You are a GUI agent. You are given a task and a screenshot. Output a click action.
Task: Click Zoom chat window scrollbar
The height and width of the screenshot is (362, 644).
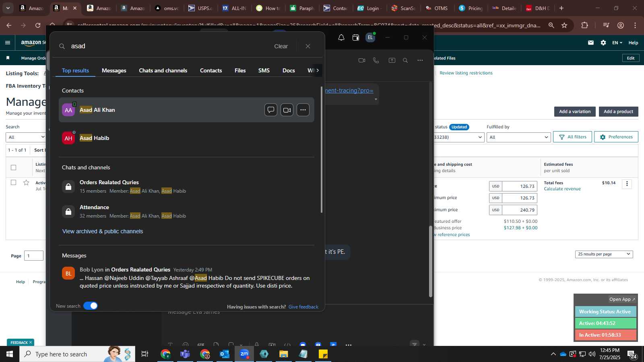pos(430,261)
